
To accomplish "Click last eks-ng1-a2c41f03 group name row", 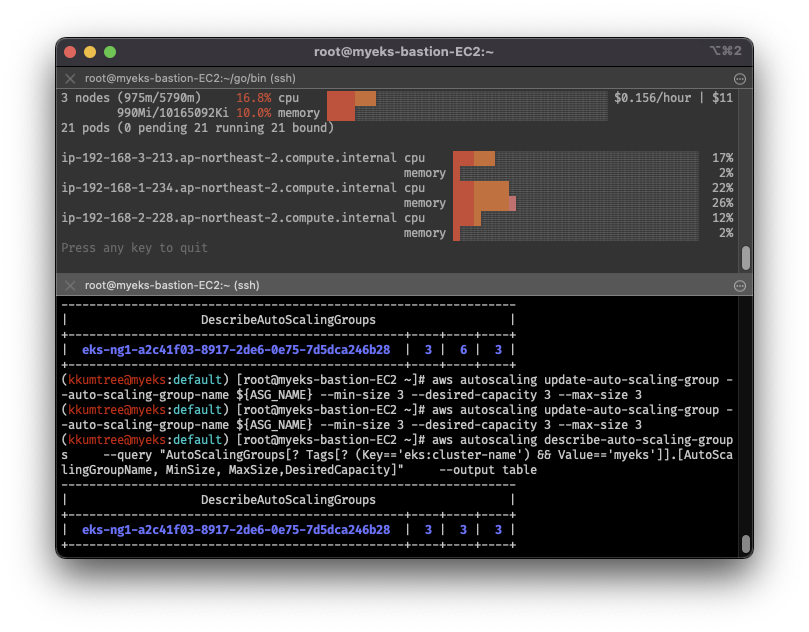I will pyautogui.click(x=236, y=530).
